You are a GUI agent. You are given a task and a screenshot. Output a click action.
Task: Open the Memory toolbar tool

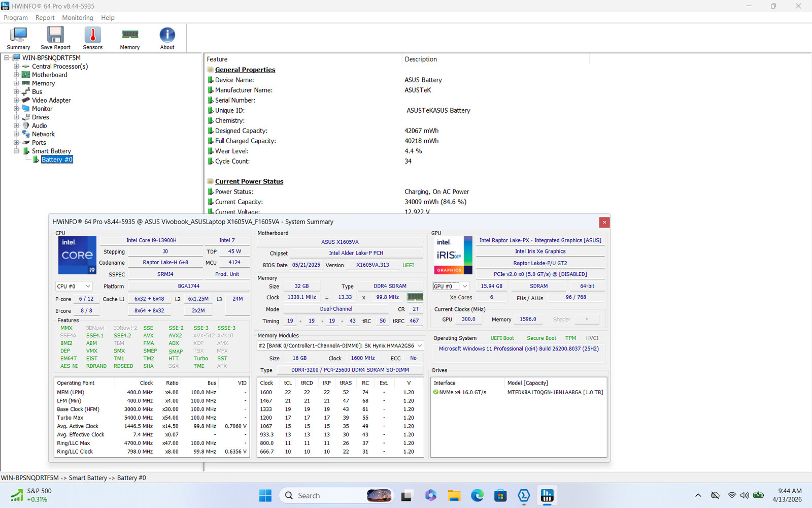pyautogui.click(x=130, y=38)
